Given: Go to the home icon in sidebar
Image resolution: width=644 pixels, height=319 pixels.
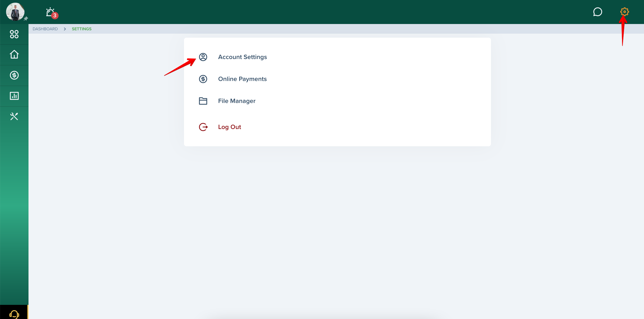Looking at the screenshot, I should tap(14, 55).
